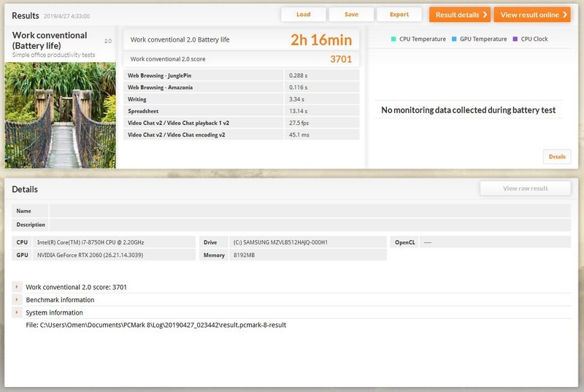Toggle CPU Temperature legend swatch
The height and width of the screenshot is (392, 584).
coord(393,39)
